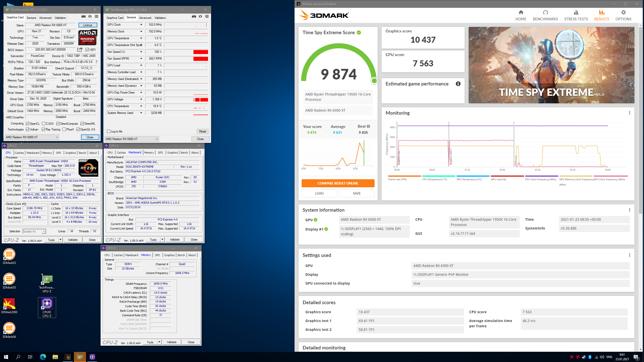The width and height of the screenshot is (644, 362).
Task: Switch to Advanced tab in GPU-Z Graphics Card window
Action: coord(45,18)
